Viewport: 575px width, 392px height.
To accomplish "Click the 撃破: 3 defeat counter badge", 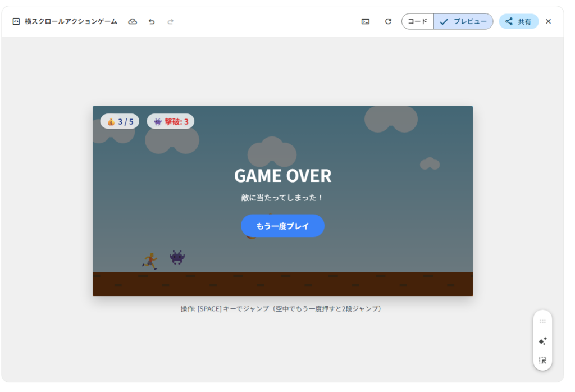I will 171,121.
